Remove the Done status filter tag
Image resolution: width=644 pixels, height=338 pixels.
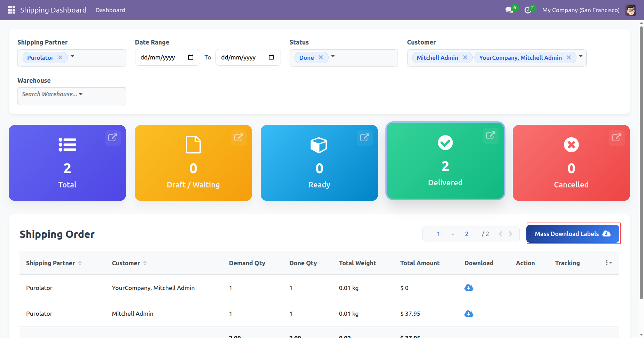click(x=321, y=58)
